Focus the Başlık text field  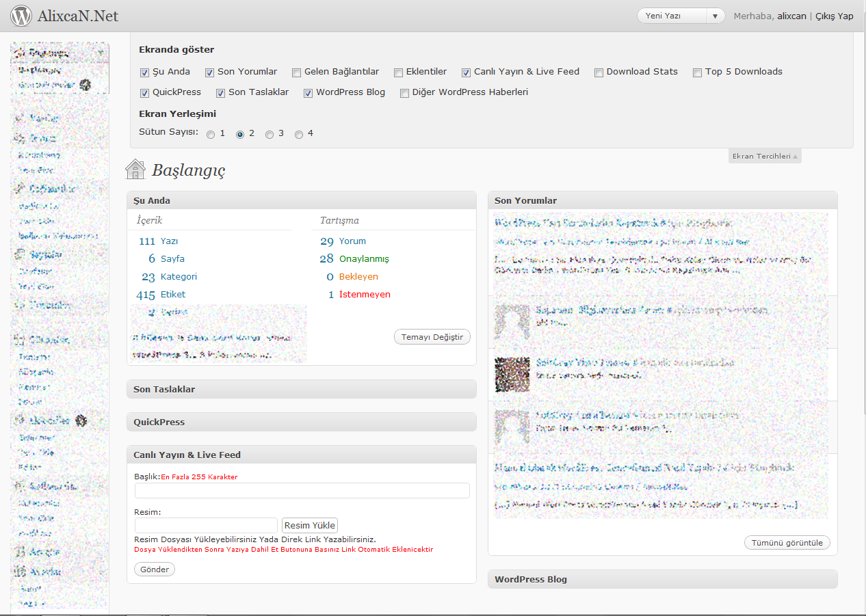pyautogui.click(x=302, y=490)
